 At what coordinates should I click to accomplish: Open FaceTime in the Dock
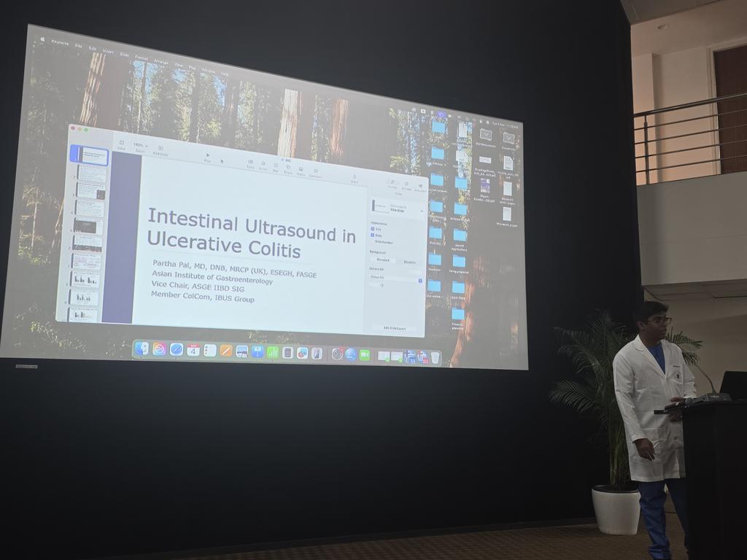[x=365, y=355]
